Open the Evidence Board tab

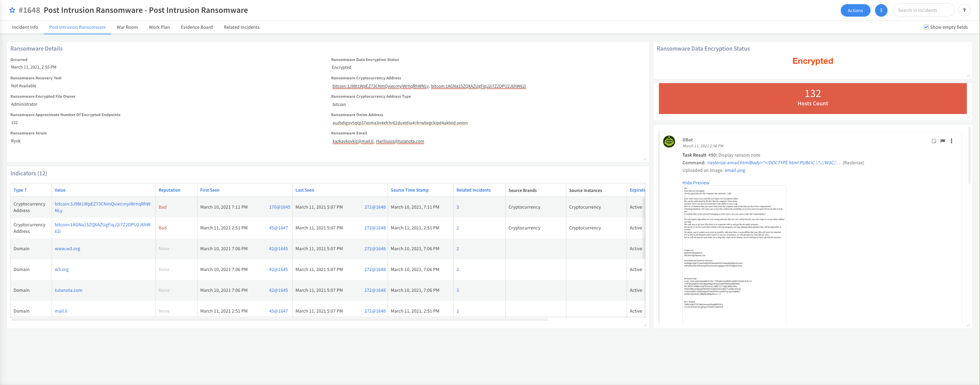point(196,27)
